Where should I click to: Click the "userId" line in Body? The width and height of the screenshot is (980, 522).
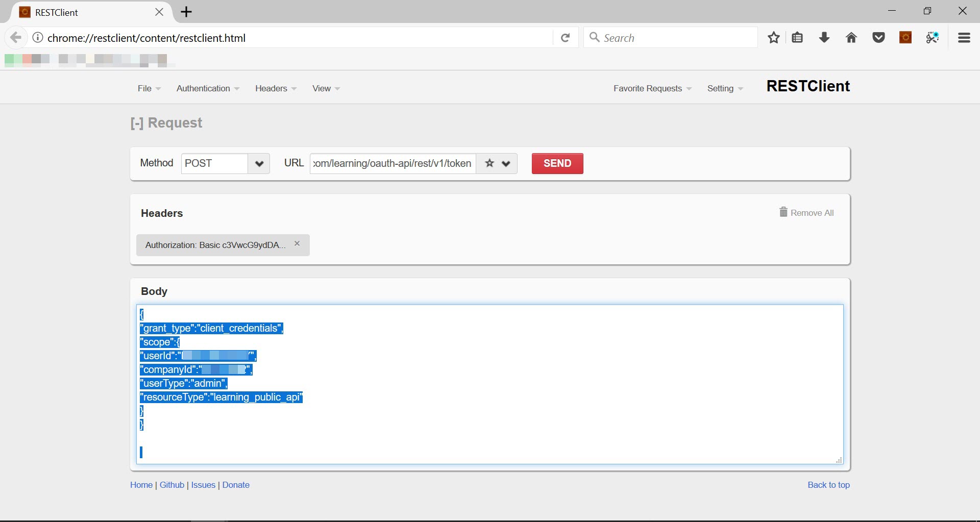[x=198, y=356]
